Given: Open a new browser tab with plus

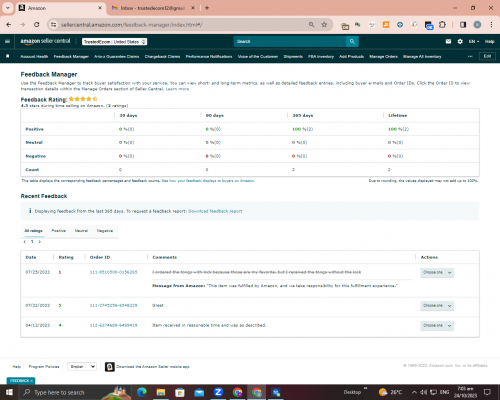Looking at the screenshot, I should 207,8.
